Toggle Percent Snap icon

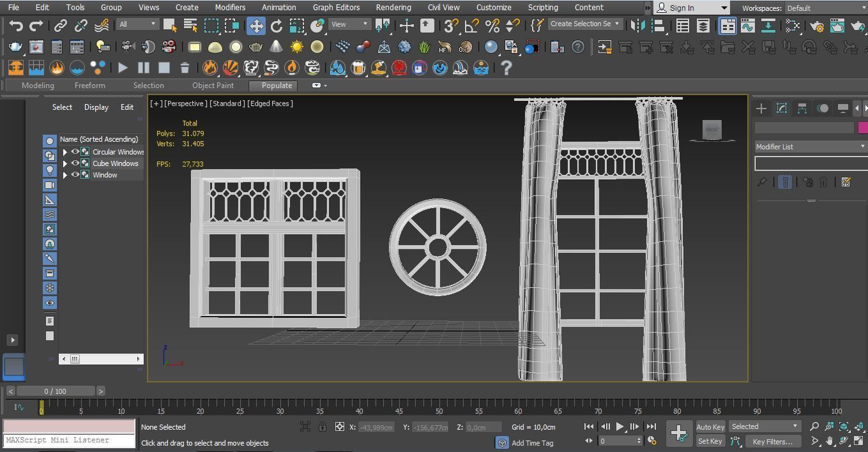tap(492, 26)
